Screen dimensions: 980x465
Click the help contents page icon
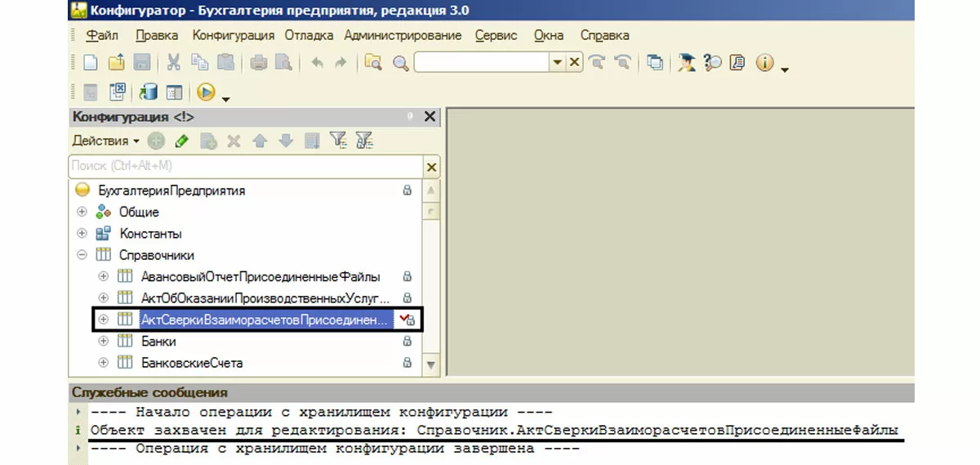pyautogui.click(x=737, y=62)
